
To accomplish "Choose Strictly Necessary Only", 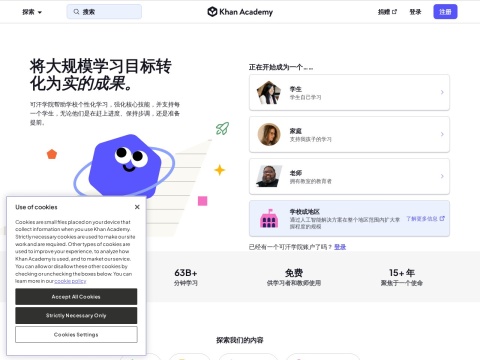I will [76, 315].
